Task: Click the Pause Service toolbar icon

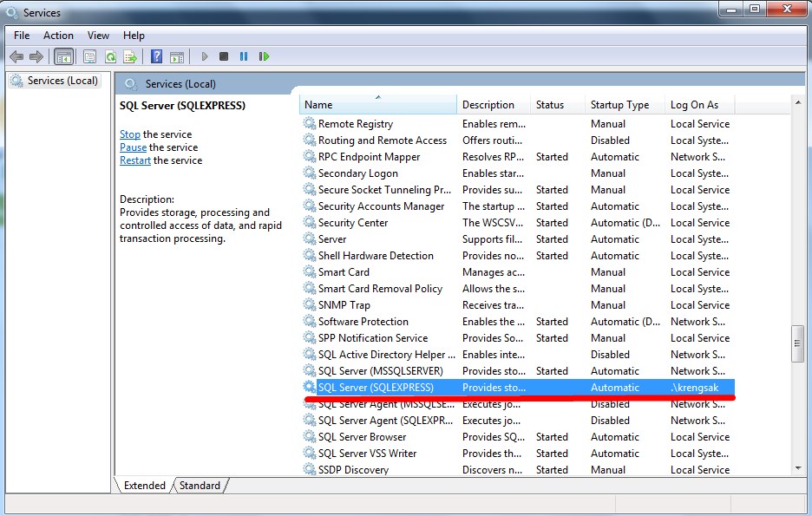Action: pyautogui.click(x=244, y=56)
